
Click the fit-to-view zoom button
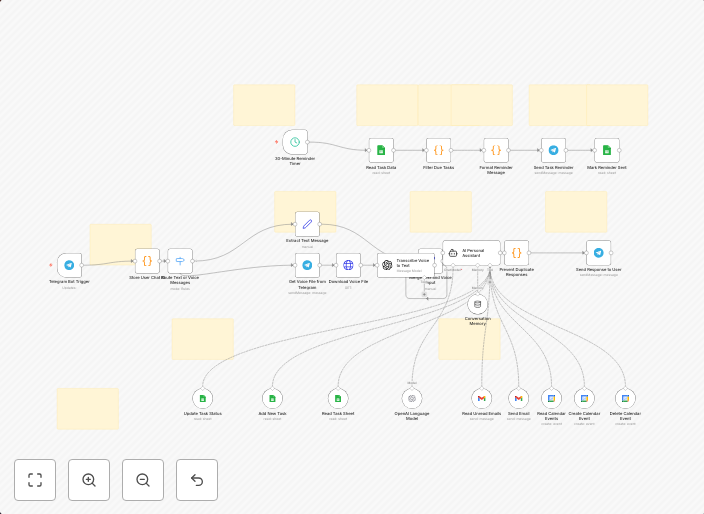[x=35, y=480]
